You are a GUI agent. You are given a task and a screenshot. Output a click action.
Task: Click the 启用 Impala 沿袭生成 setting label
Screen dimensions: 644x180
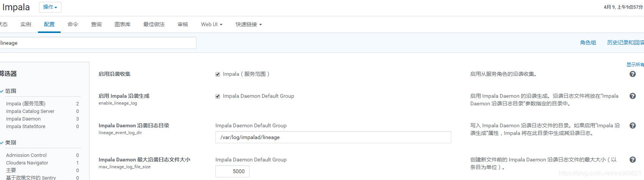(x=124, y=96)
